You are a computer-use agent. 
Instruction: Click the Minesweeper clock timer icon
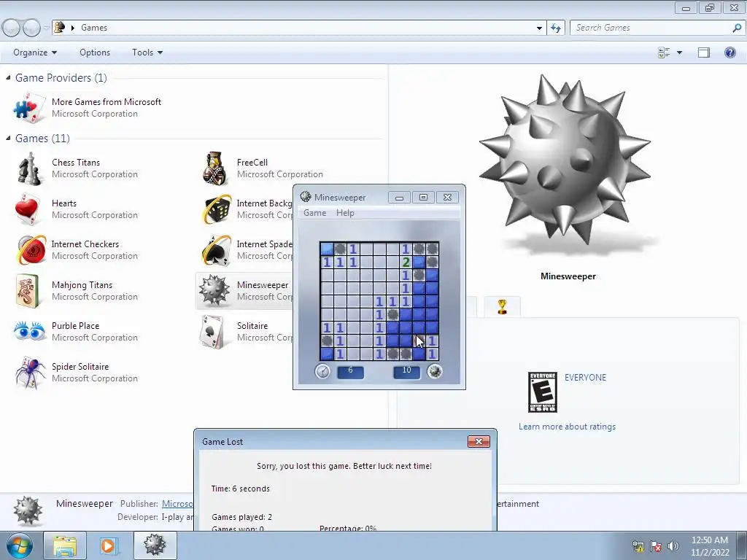pyautogui.click(x=322, y=371)
